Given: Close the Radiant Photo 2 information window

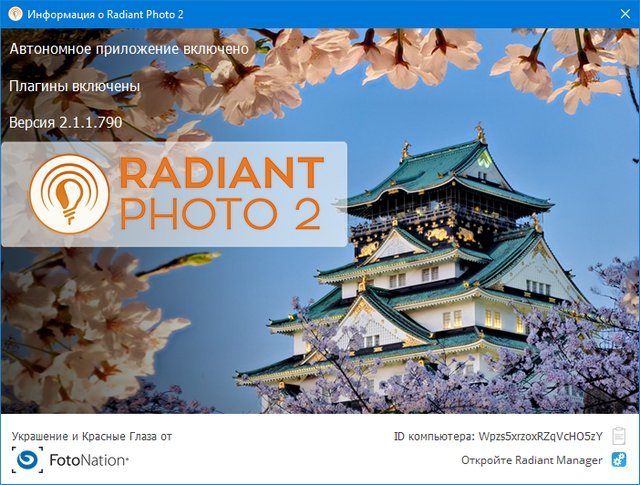Looking at the screenshot, I should pyautogui.click(x=616, y=13).
